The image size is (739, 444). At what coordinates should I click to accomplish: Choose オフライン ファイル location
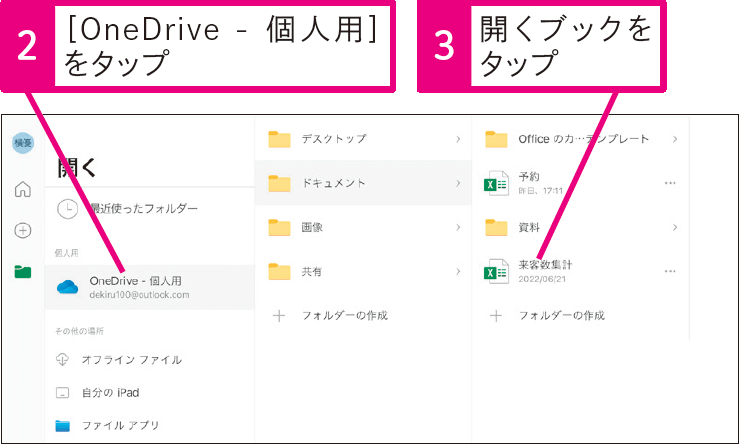click(x=149, y=360)
